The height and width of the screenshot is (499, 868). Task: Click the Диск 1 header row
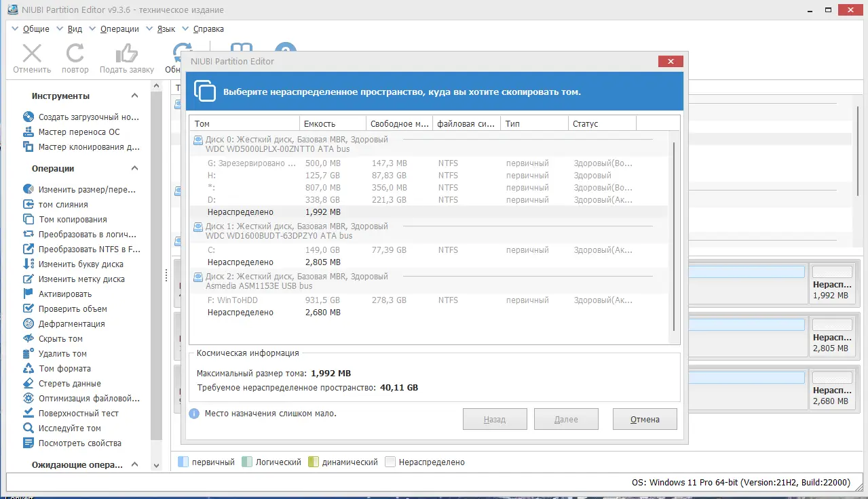click(x=428, y=231)
